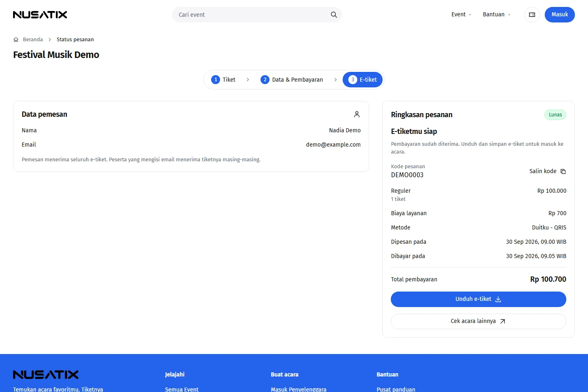Open Pusat panduan footer link
This screenshot has height=392, width=588.
pyautogui.click(x=396, y=389)
